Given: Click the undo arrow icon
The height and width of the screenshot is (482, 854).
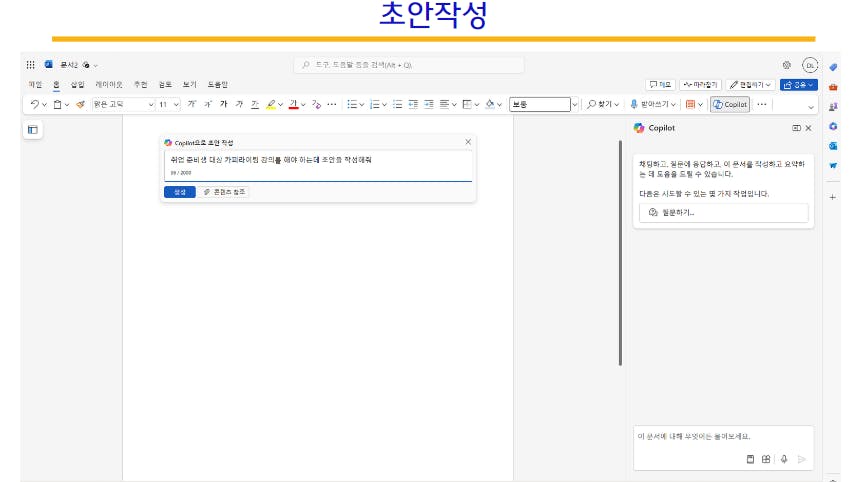Looking at the screenshot, I should (35, 104).
